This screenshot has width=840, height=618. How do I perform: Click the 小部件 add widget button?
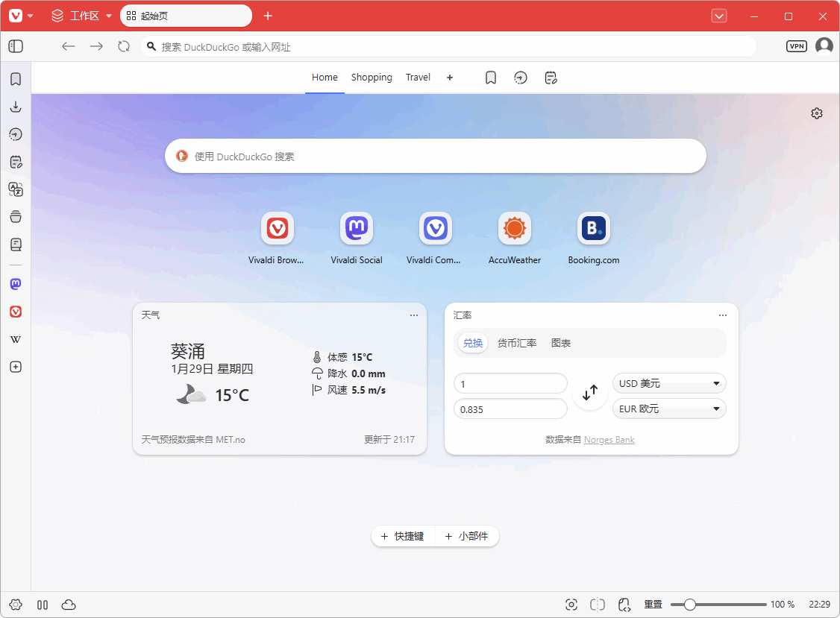(467, 536)
